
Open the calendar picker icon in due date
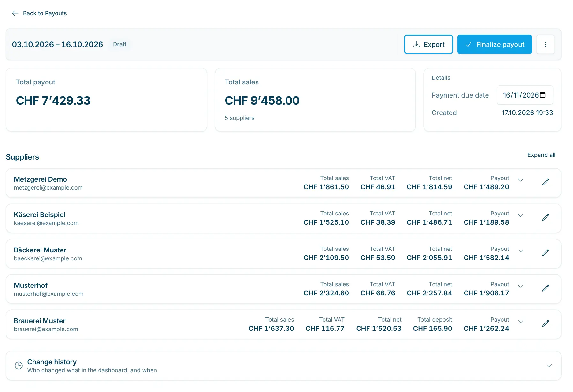543,95
